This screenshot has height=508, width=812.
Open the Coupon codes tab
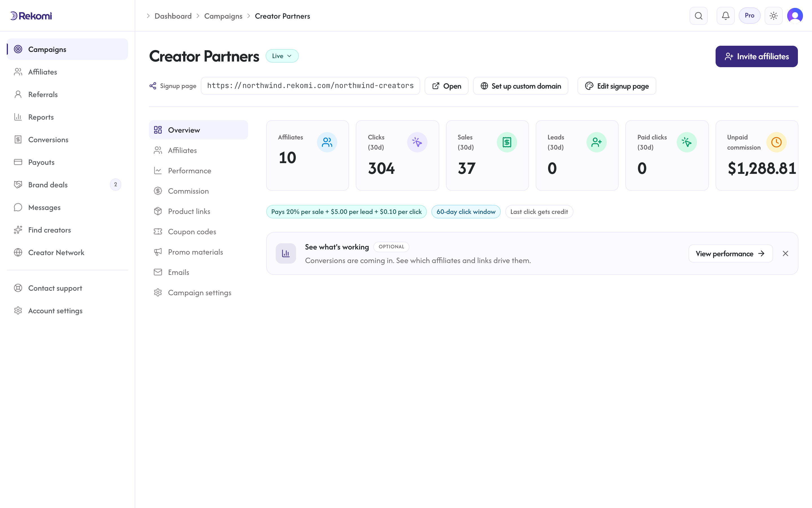[x=198, y=231]
